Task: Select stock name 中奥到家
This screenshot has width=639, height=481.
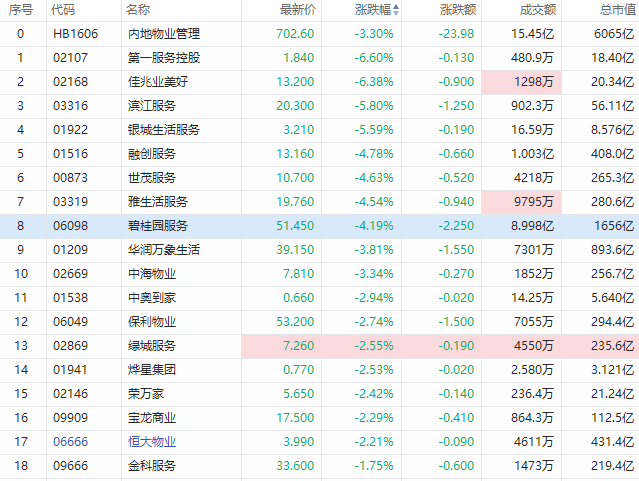Action: tap(152, 298)
